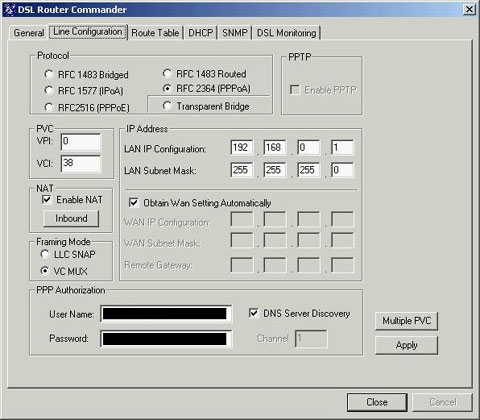Viewport: 480px width, 420px height.
Task: Click the VCI field showing 38
Action: pos(81,164)
